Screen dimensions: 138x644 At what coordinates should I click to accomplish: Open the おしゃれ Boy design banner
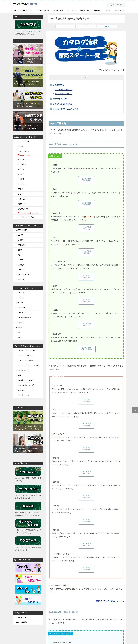[28, 589]
